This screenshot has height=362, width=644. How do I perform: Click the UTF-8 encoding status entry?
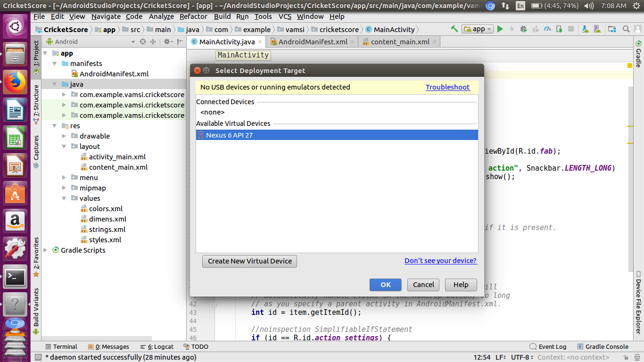tap(523, 357)
